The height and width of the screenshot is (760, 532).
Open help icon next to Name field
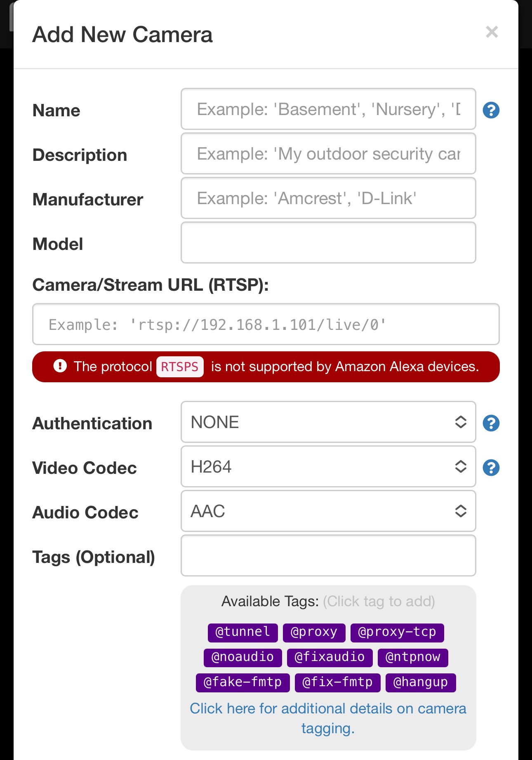click(491, 110)
